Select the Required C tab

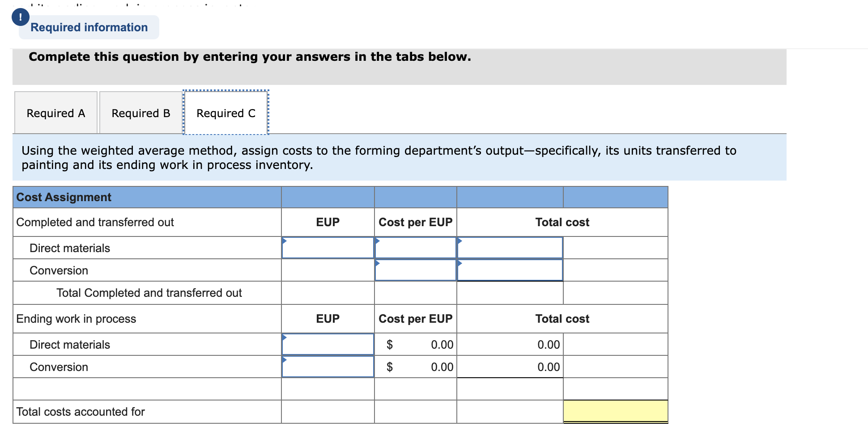coord(226,113)
